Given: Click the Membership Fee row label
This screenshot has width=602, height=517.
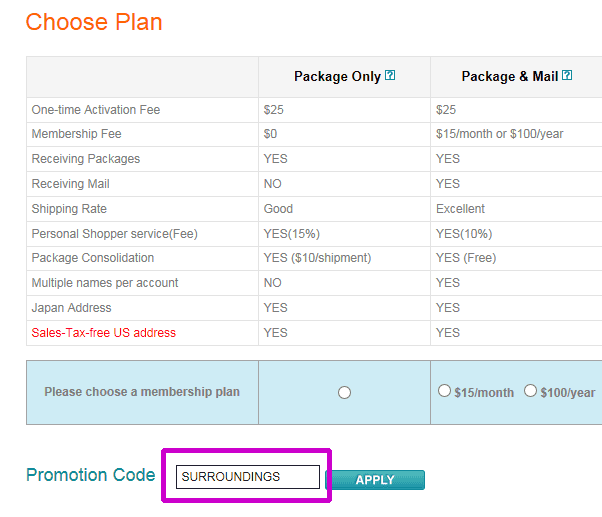Looking at the screenshot, I should (x=76, y=134).
